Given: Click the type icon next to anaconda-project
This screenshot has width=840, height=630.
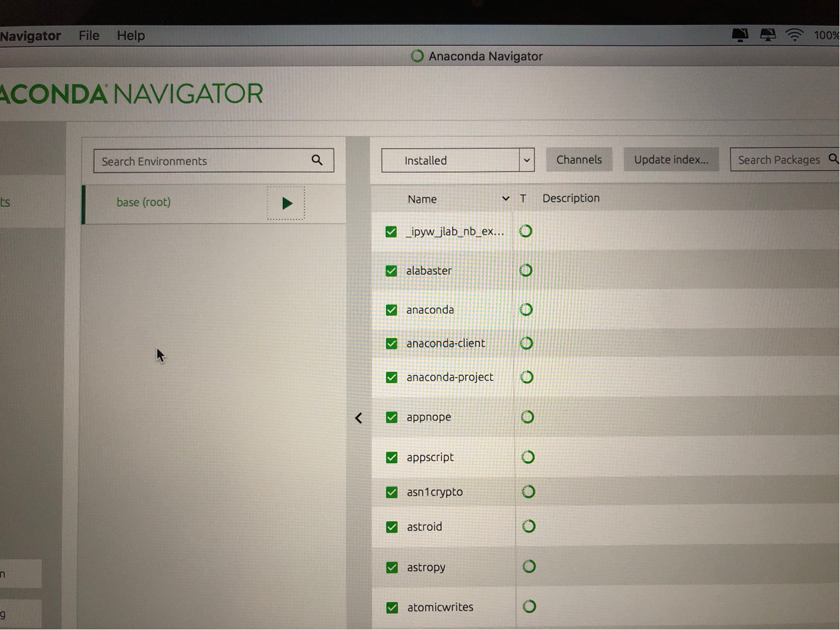Looking at the screenshot, I should (527, 377).
